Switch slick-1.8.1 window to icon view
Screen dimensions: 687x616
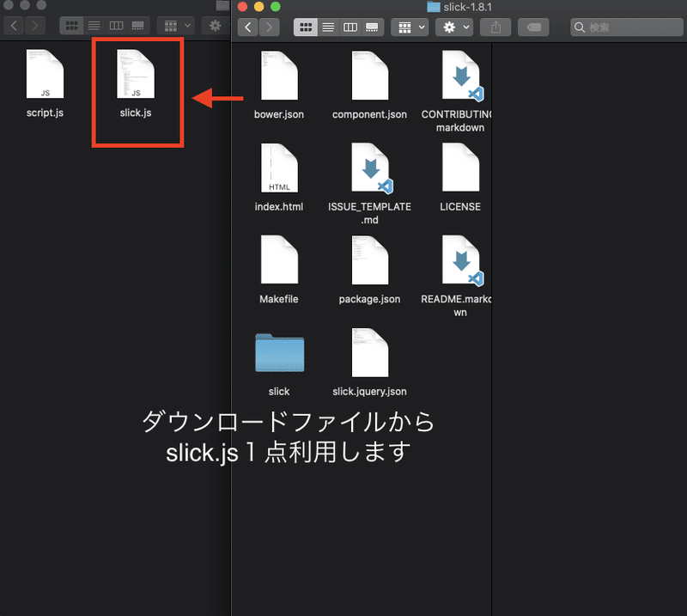(x=306, y=27)
